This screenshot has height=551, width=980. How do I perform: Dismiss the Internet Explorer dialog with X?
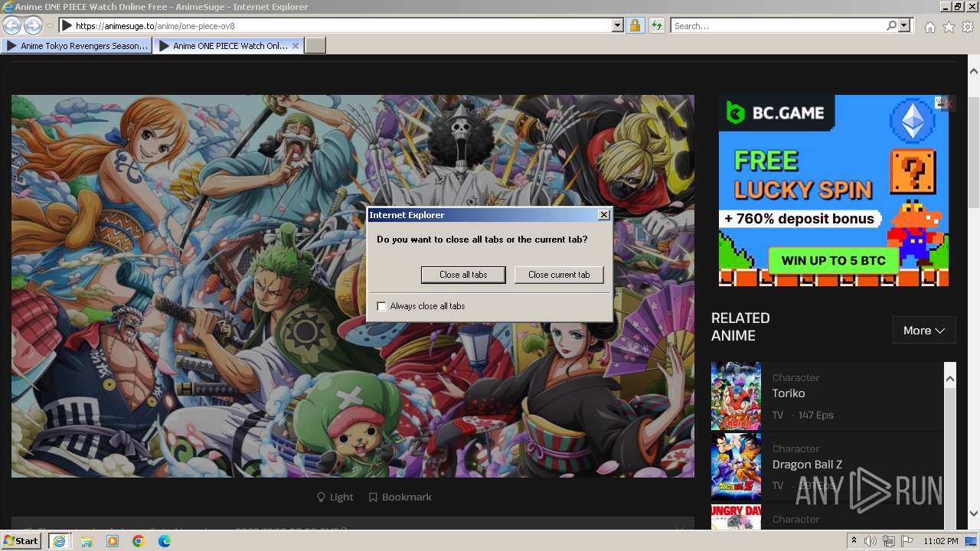point(603,215)
